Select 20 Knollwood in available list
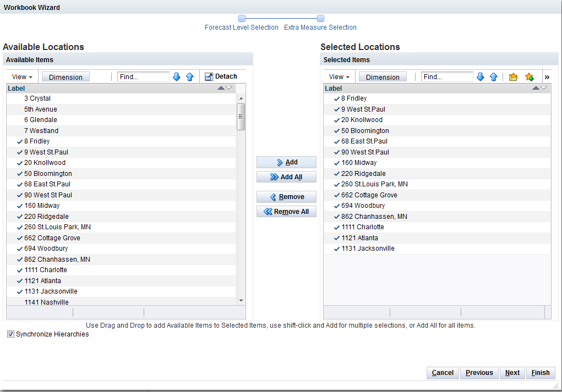This screenshot has height=392, width=562. coord(121,163)
